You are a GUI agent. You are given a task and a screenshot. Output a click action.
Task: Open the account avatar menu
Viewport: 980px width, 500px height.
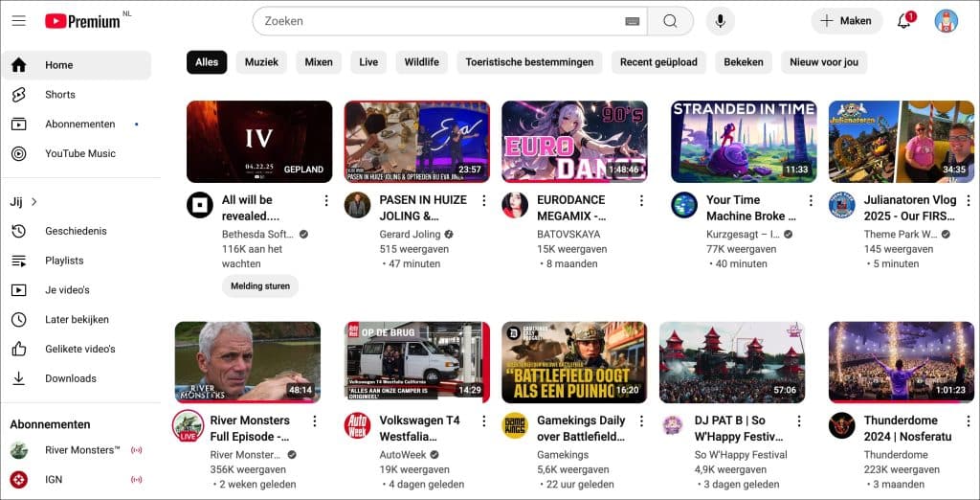point(946,21)
